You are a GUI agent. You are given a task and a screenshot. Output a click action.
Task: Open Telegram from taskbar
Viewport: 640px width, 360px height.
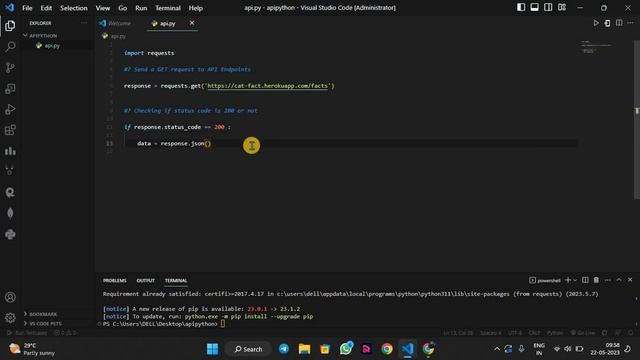pyautogui.click(x=284, y=349)
